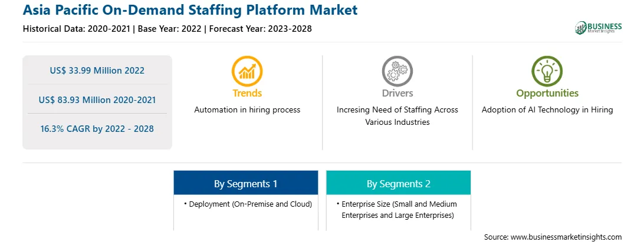Click the Enterprise Size segment bullet
The image size is (644, 242).
(x=397, y=210)
